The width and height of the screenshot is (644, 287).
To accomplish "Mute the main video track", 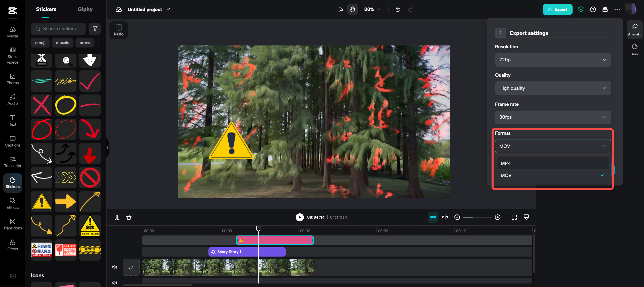I will [114, 267].
